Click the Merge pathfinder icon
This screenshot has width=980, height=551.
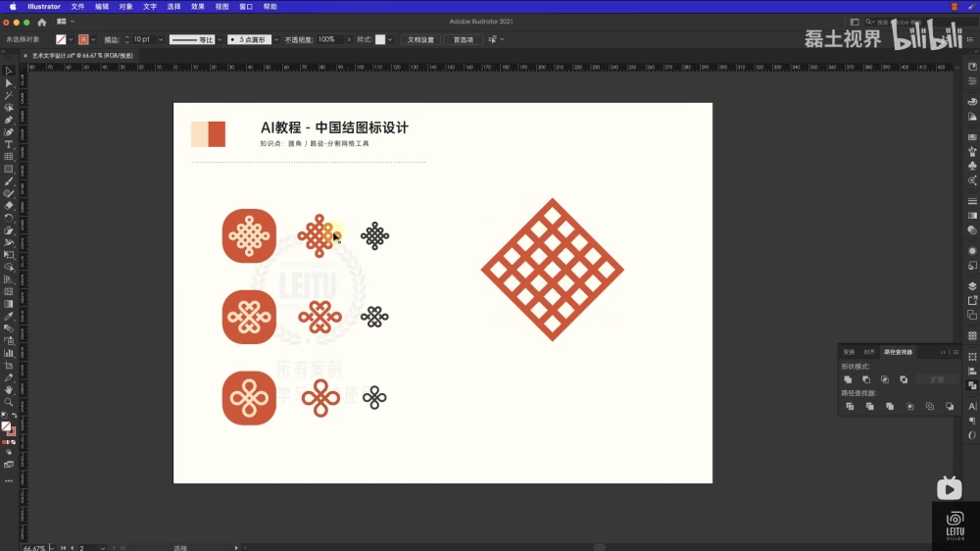click(x=890, y=407)
